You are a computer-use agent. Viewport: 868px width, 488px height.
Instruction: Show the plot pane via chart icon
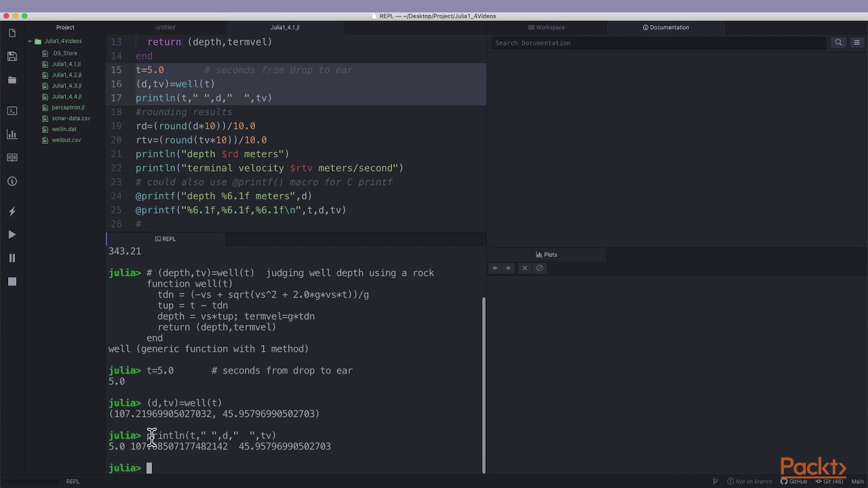12,134
